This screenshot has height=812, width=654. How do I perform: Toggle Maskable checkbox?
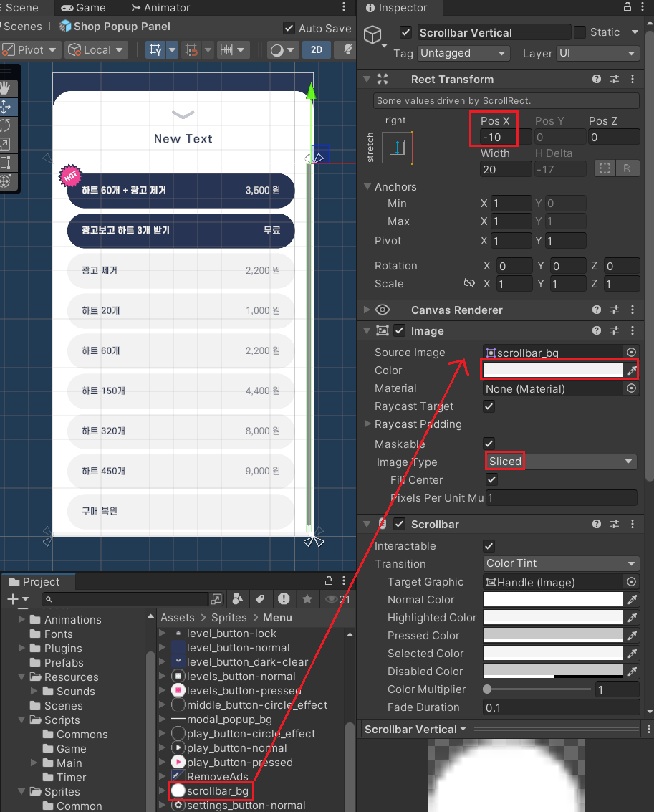(x=489, y=444)
